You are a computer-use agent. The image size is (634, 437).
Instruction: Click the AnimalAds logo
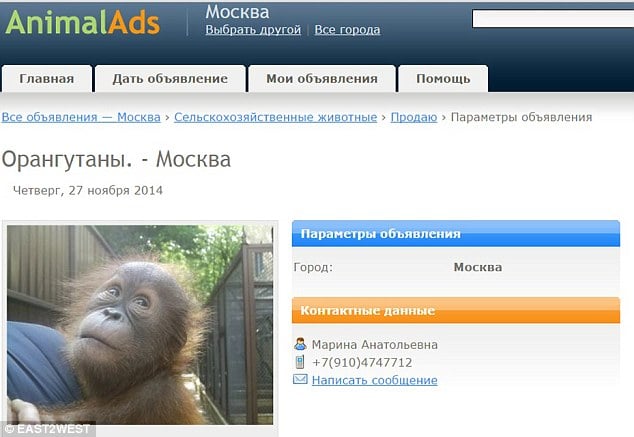[83, 23]
